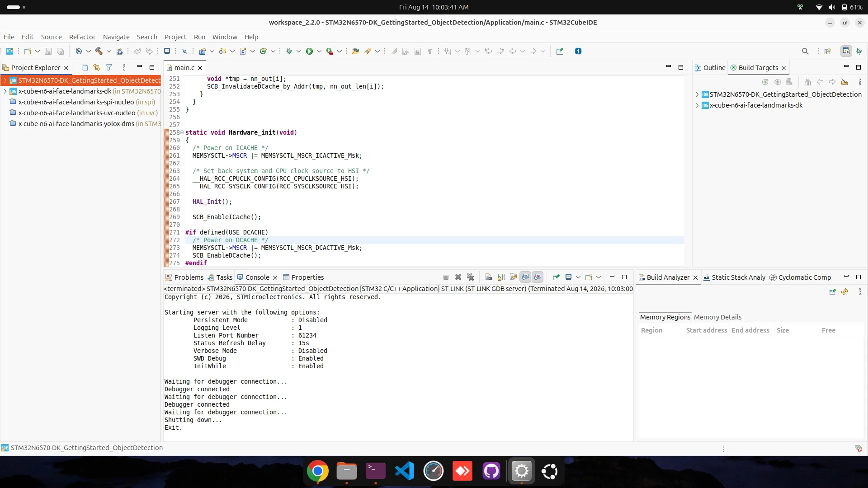
Task: Click the Pin Console icon
Action: 557,277
